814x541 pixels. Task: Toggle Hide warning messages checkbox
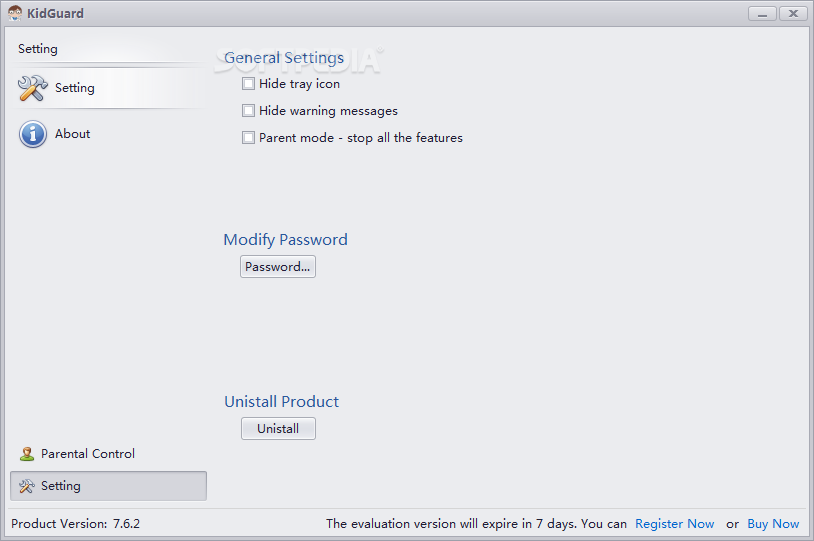[x=248, y=111]
